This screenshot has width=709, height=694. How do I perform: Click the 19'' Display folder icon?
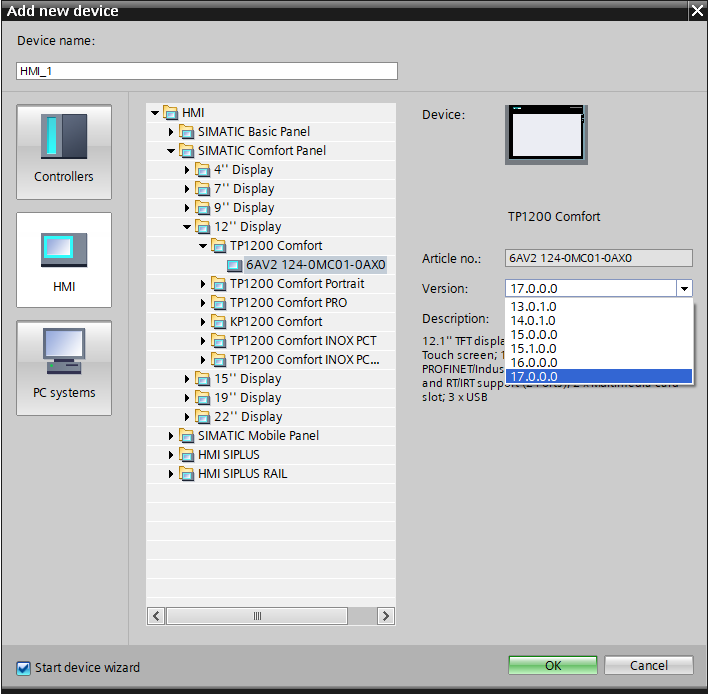click(x=203, y=397)
